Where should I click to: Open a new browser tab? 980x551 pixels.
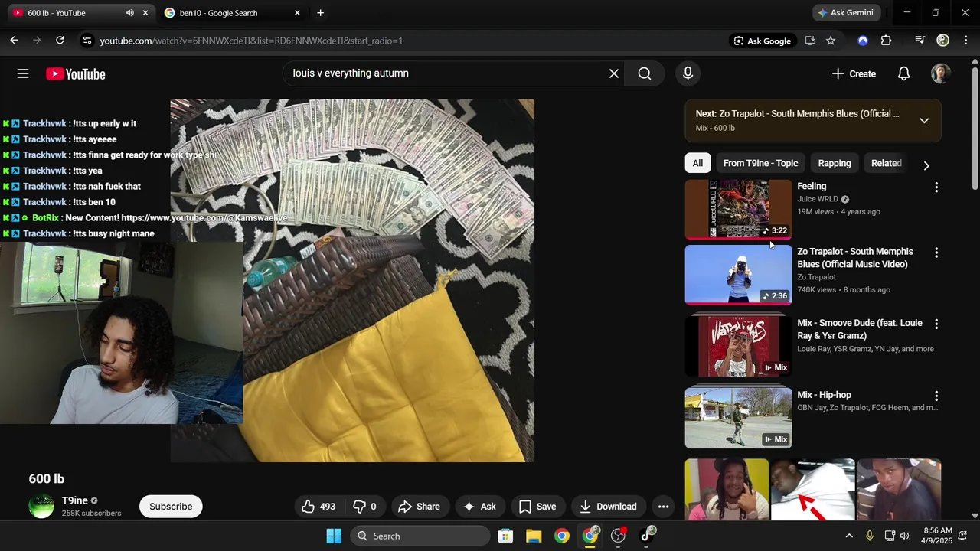click(x=320, y=13)
